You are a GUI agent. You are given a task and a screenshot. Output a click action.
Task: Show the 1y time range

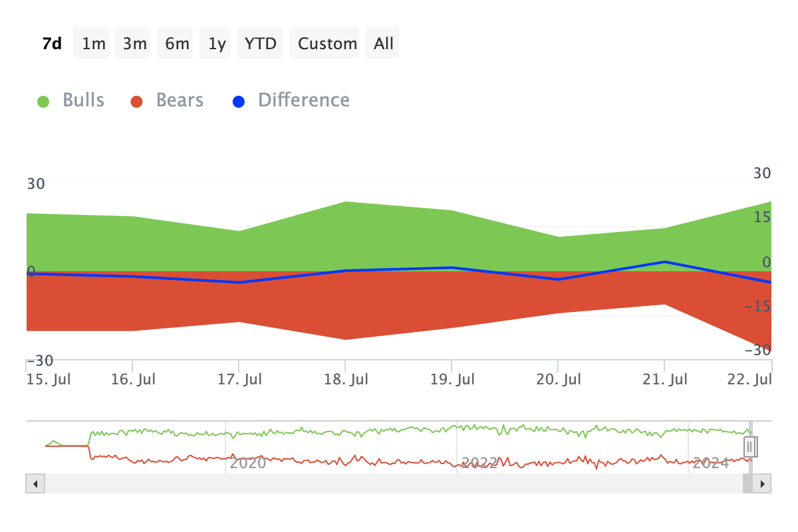pos(217,44)
